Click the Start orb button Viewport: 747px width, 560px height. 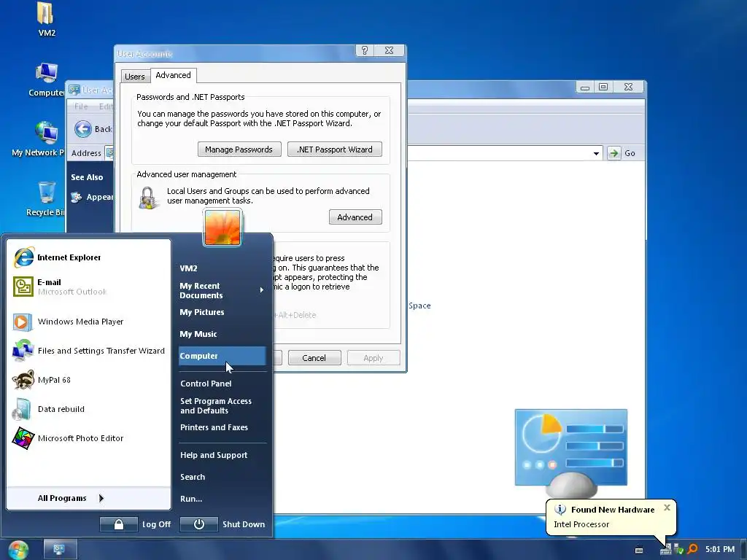(x=18, y=550)
